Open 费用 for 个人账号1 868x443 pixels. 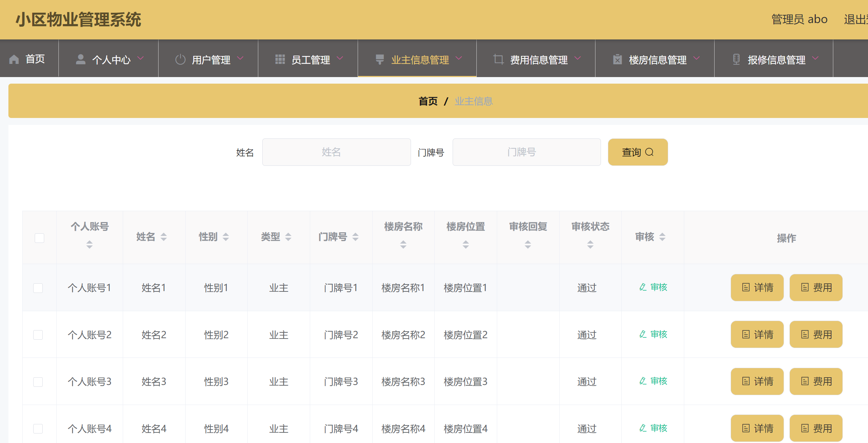[x=816, y=287]
